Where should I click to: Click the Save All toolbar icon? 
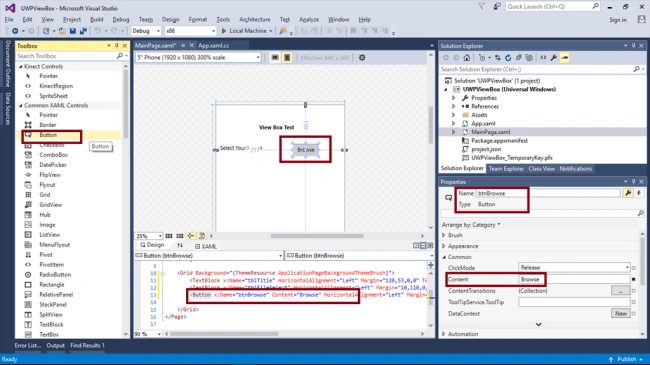click(83, 31)
